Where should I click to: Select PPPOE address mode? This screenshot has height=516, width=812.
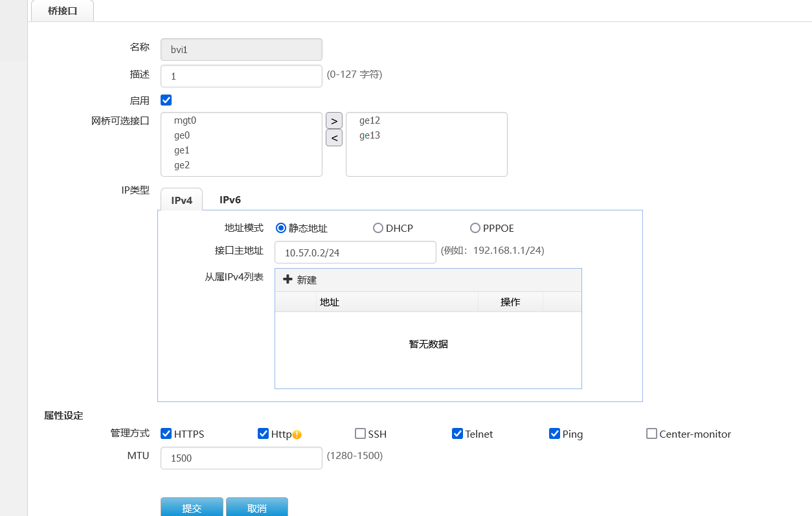(x=475, y=228)
